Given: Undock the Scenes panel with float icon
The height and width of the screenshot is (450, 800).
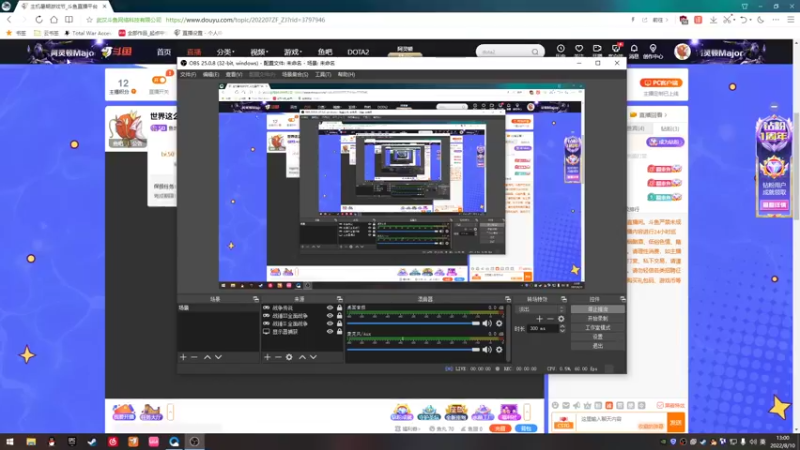Looking at the screenshot, I should pyautogui.click(x=256, y=299).
